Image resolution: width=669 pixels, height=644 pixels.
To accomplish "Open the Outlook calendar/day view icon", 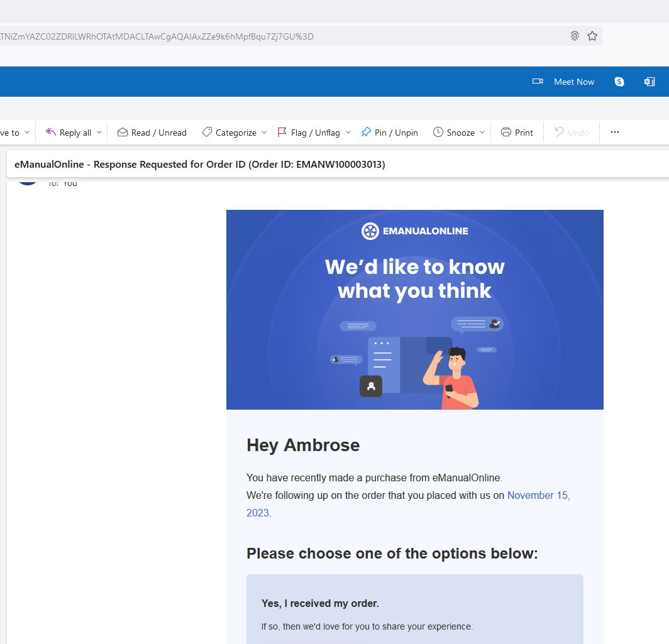I will tap(650, 82).
